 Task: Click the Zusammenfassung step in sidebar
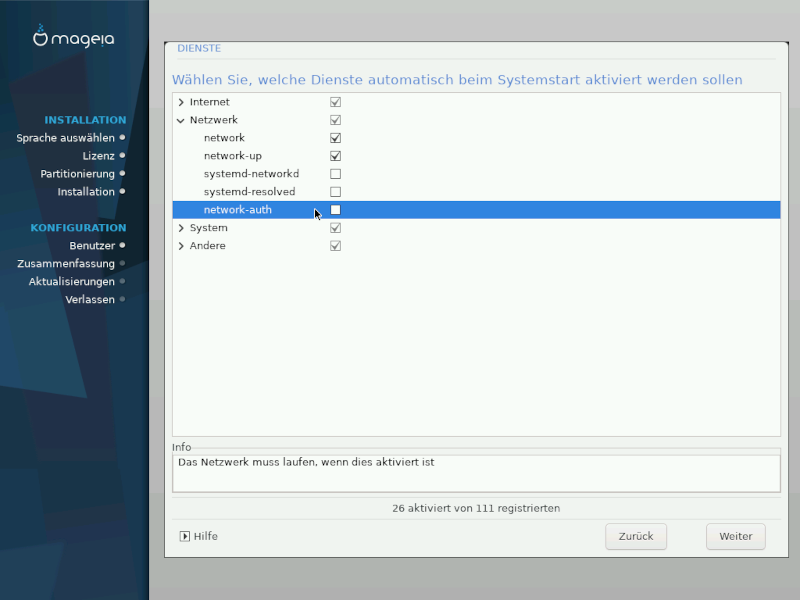66,264
